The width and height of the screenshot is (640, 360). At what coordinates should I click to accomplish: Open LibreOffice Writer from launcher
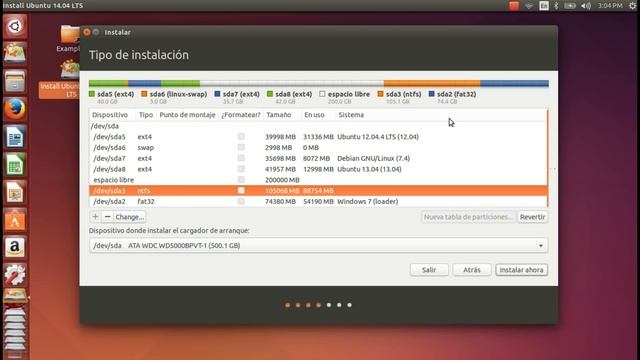(x=15, y=137)
